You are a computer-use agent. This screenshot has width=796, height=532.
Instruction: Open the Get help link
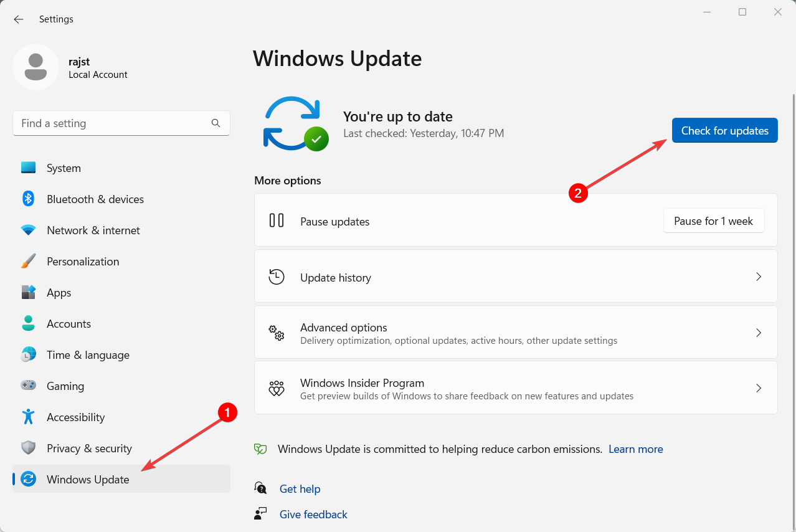pos(300,489)
